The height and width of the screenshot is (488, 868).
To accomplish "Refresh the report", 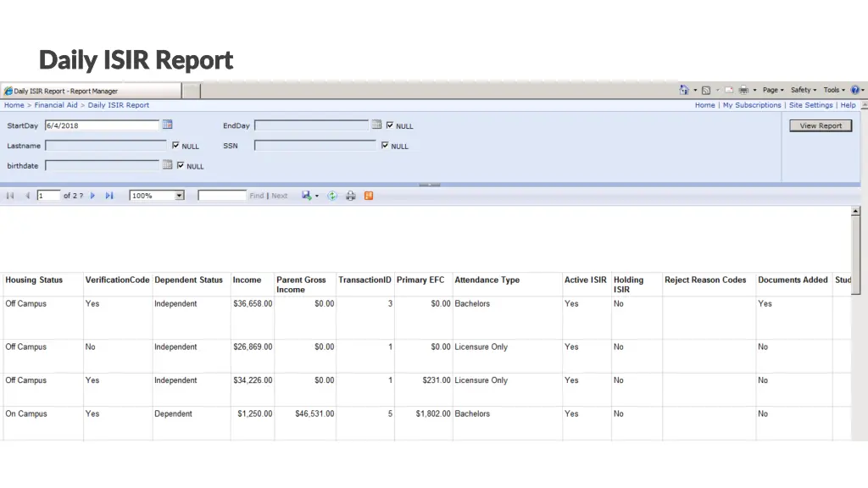I will (x=332, y=196).
